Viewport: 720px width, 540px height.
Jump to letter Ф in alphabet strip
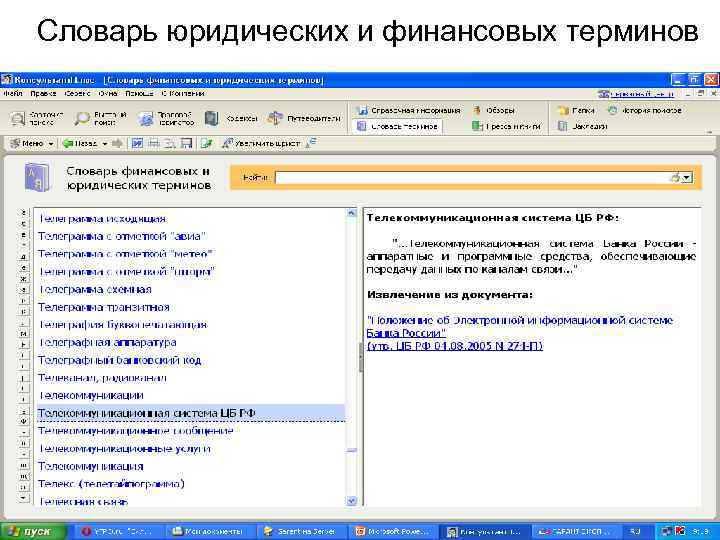[x=24, y=421]
